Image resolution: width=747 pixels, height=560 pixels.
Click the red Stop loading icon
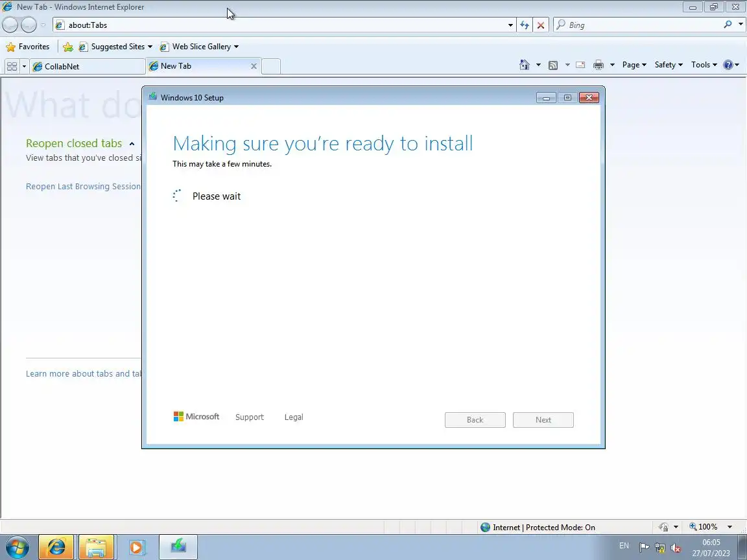click(541, 25)
